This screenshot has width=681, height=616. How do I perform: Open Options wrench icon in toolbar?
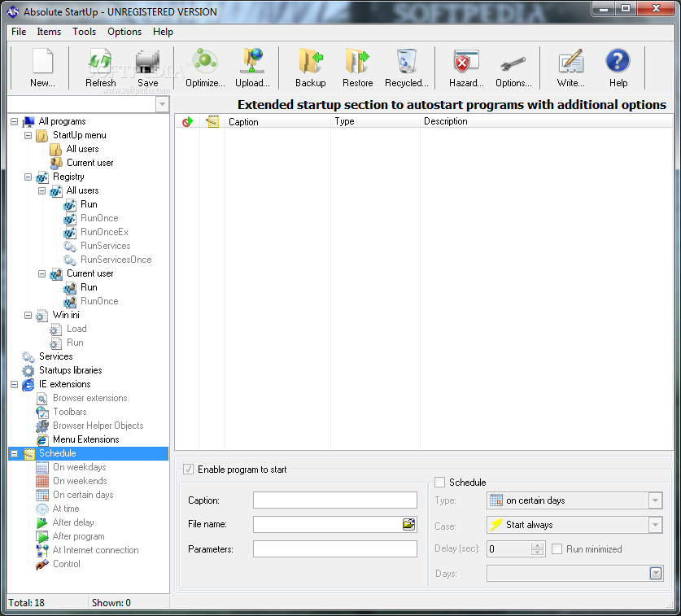(x=513, y=68)
